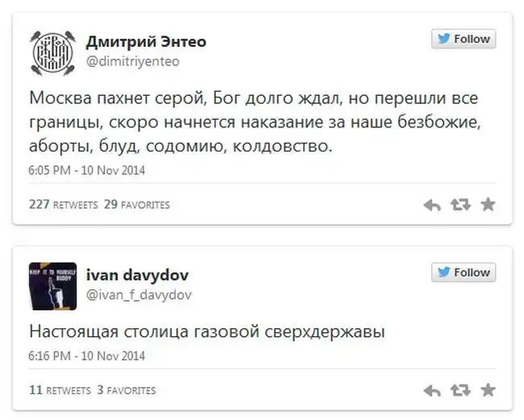Favorite ivan davydov's tweet with star
Image resolution: width=524 pixels, height=420 pixels.
tap(488, 390)
